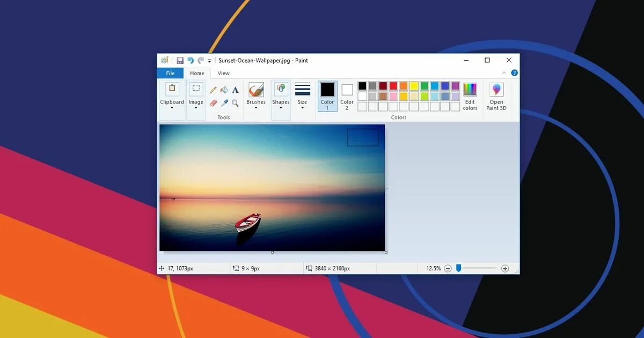
Task: Click the Paint application icon in the title bar
Action: [164, 60]
